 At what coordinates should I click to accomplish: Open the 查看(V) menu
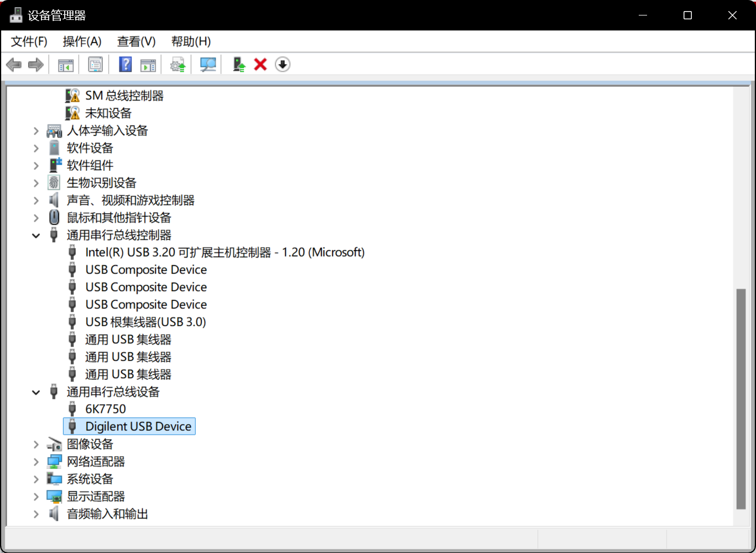(x=136, y=41)
